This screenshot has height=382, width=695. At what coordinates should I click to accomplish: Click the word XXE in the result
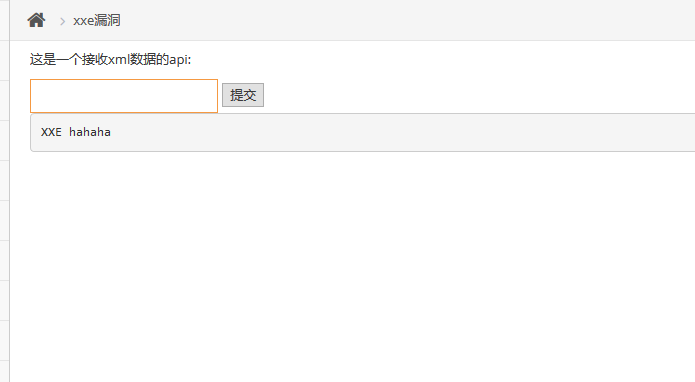tap(51, 132)
